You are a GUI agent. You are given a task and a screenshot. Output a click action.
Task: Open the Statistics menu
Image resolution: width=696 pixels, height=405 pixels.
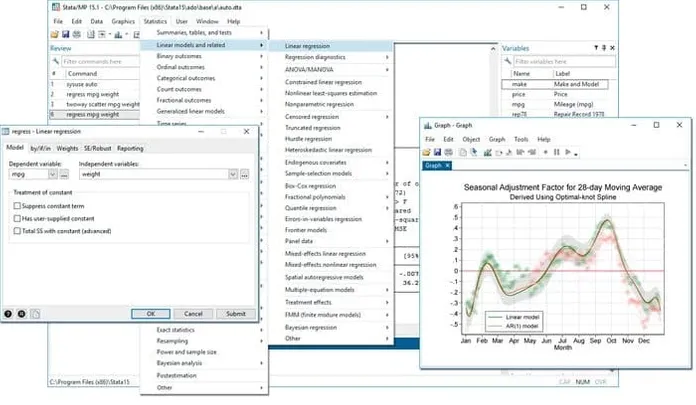pyautogui.click(x=155, y=21)
